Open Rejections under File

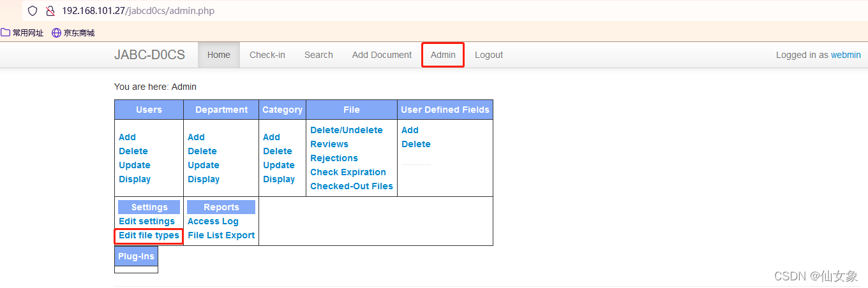pyautogui.click(x=334, y=158)
